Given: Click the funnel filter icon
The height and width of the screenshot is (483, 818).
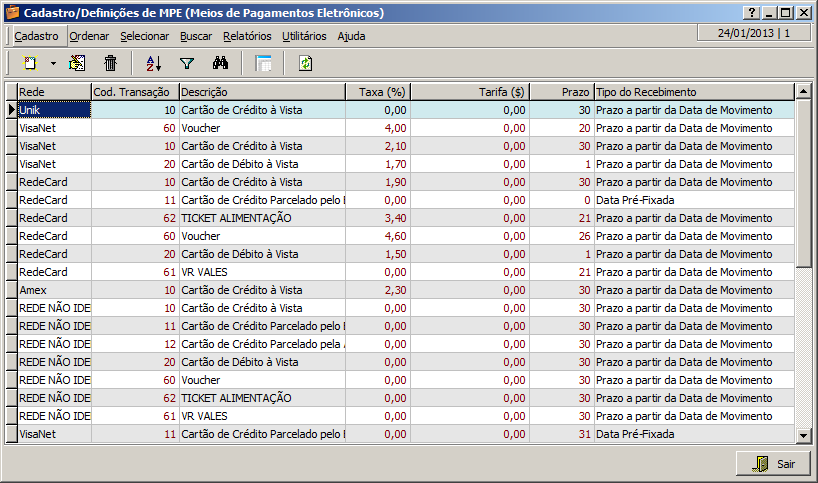Looking at the screenshot, I should pyautogui.click(x=186, y=63).
